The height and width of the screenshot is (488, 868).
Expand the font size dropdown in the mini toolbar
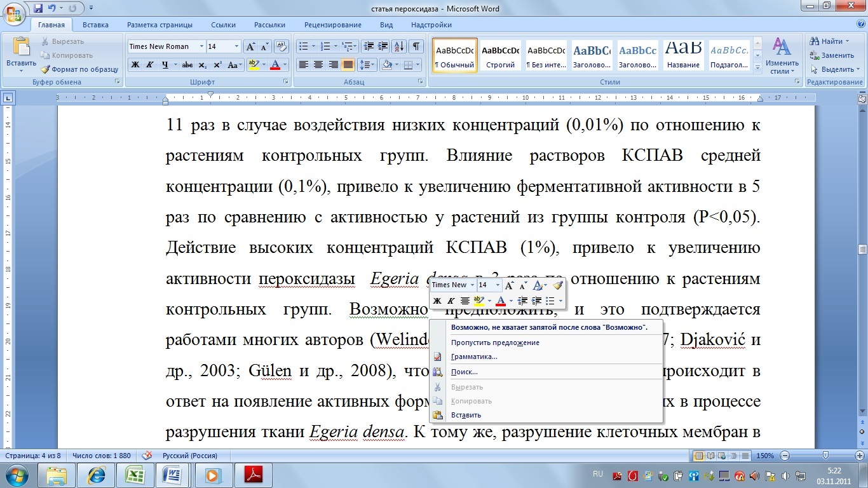(x=497, y=285)
